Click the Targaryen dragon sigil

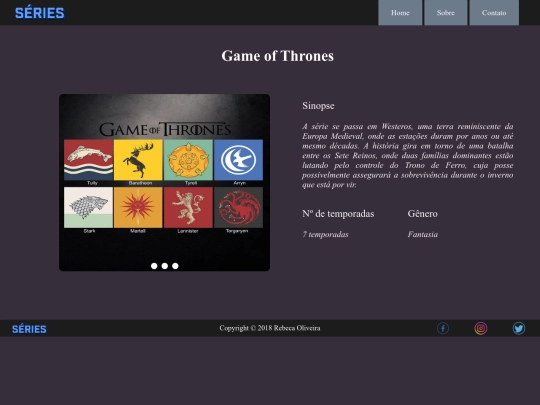[x=238, y=207]
